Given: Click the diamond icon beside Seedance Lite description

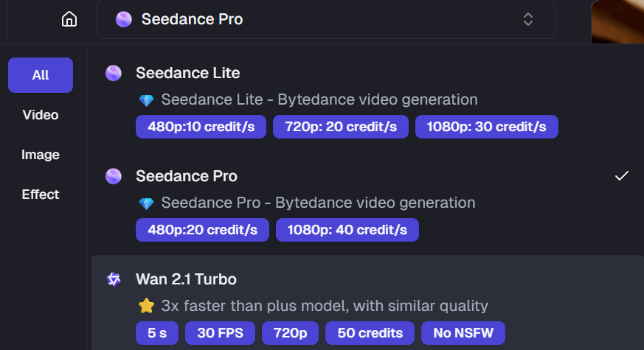Looking at the screenshot, I should (x=146, y=100).
